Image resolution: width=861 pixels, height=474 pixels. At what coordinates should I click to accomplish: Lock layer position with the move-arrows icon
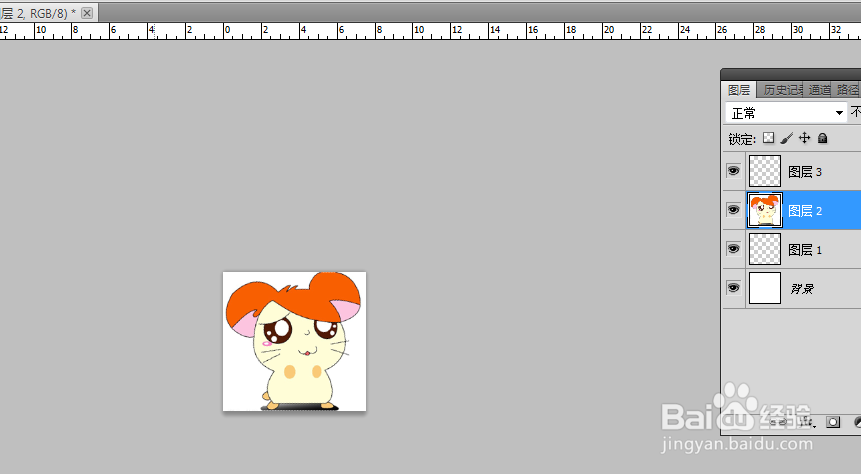804,138
